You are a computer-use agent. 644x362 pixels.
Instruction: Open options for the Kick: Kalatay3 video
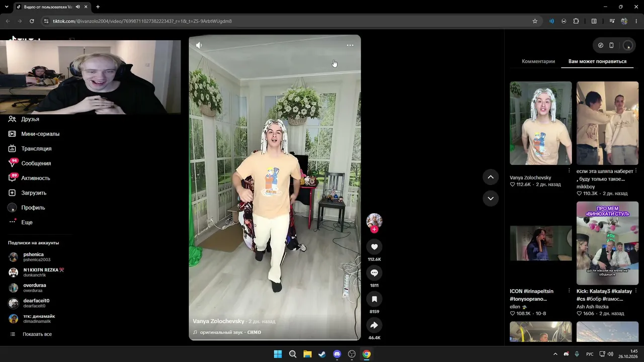pyautogui.click(x=636, y=291)
